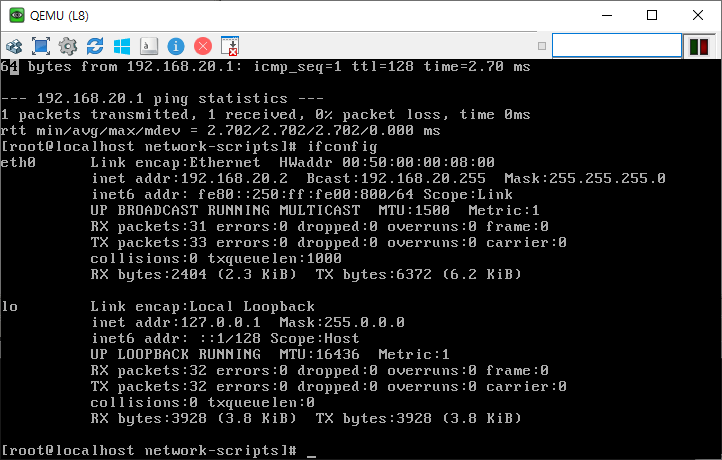Screen dimensions: 722x460
Task: Open the keyboard special keys icon
Action: pyautogui.click(x=149, y=46)
